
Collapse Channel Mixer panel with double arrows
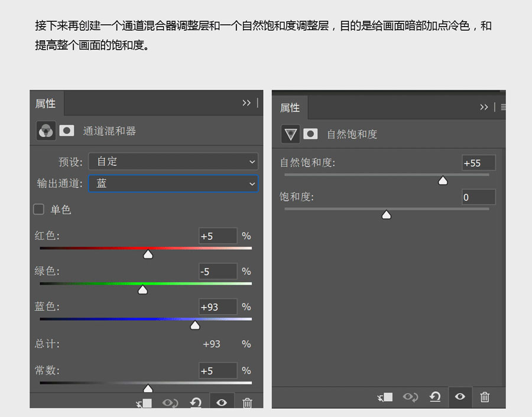[246, 103]
